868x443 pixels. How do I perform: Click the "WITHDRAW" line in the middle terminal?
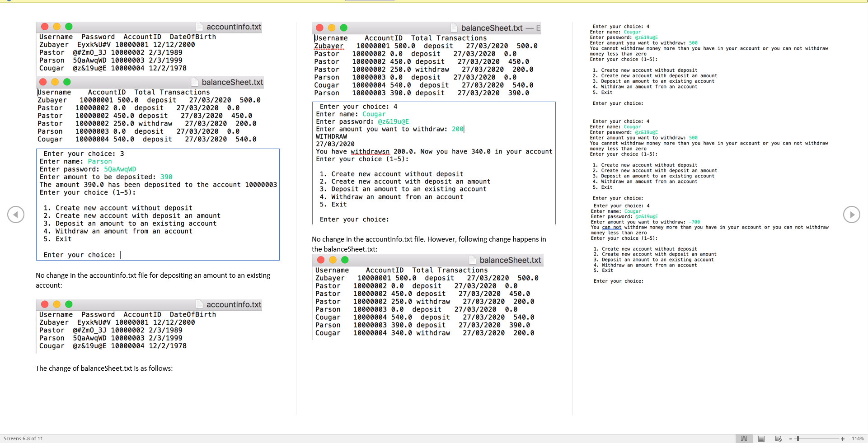(x=332, y=136)
